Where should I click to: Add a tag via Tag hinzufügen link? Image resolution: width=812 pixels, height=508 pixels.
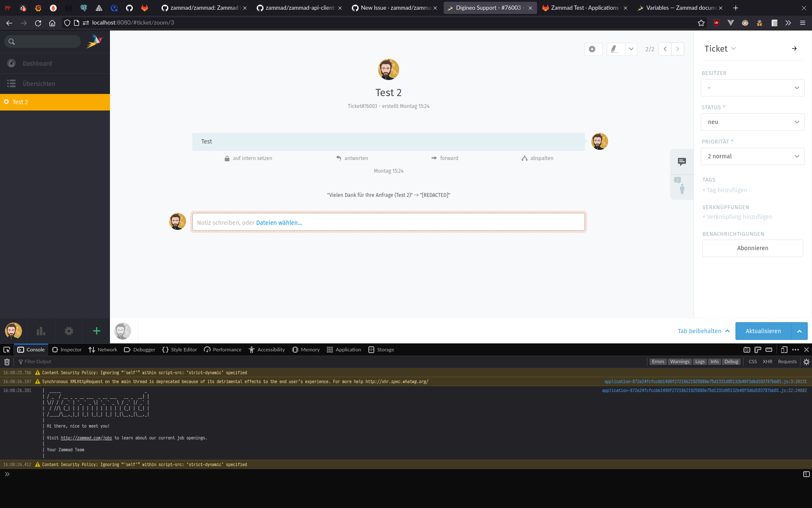pos(724,190)
